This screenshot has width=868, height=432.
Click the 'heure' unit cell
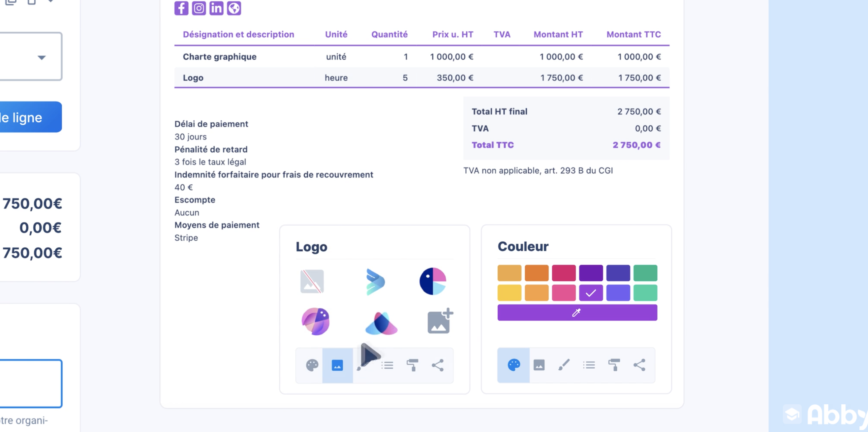(x=336, y=78)
